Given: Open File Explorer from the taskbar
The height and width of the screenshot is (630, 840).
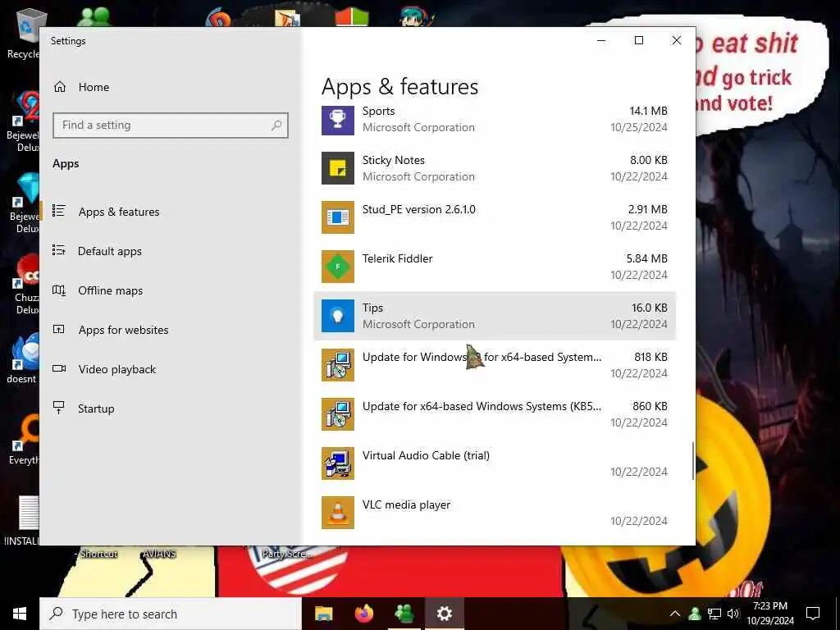Looking at the screenshot, I should 323,614.
